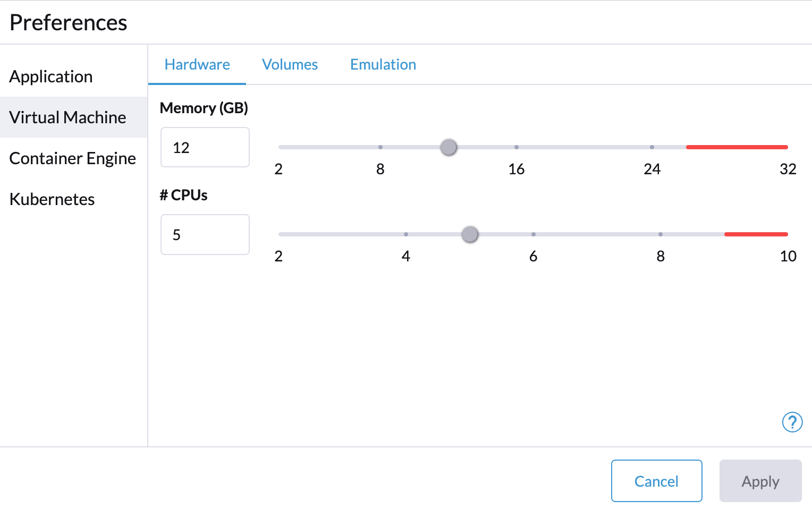
Task: Click the red zone of the memory slider
Action: [736, 147]
